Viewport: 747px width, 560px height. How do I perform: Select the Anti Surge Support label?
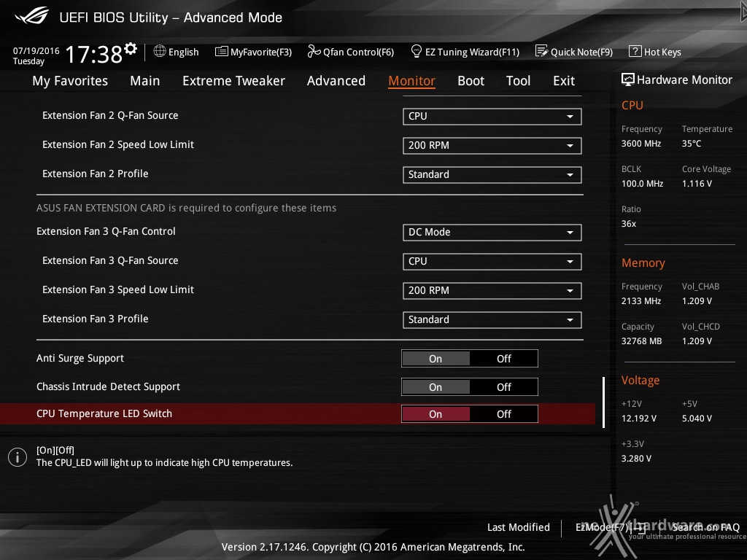tap(80, 358)
